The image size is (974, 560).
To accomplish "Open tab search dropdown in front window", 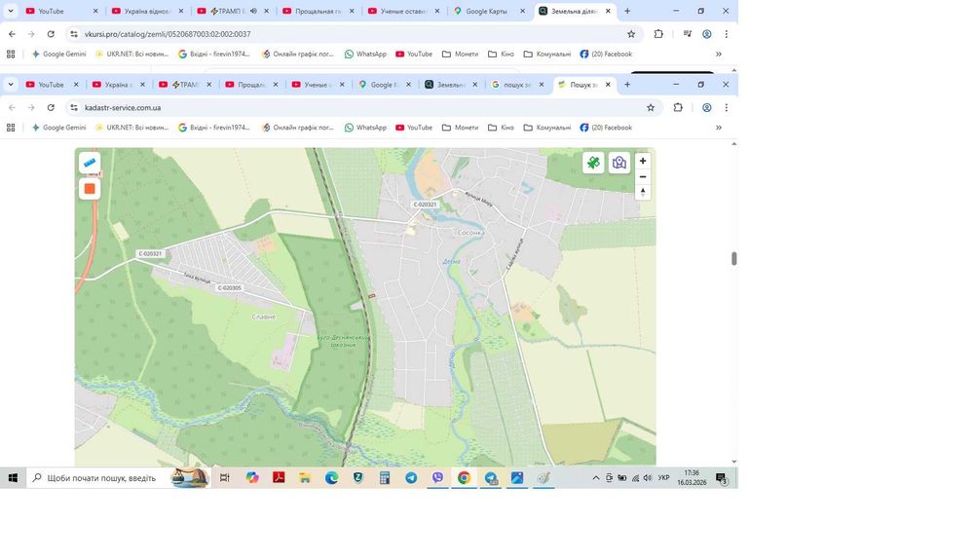I will pyautogui.click(x=11, y=85).
